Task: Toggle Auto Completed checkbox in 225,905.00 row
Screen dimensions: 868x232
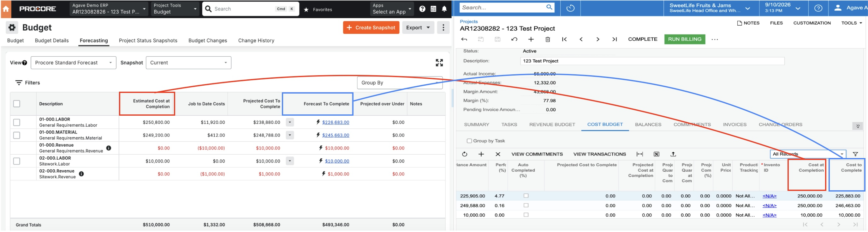Action: tap(526, 196)
